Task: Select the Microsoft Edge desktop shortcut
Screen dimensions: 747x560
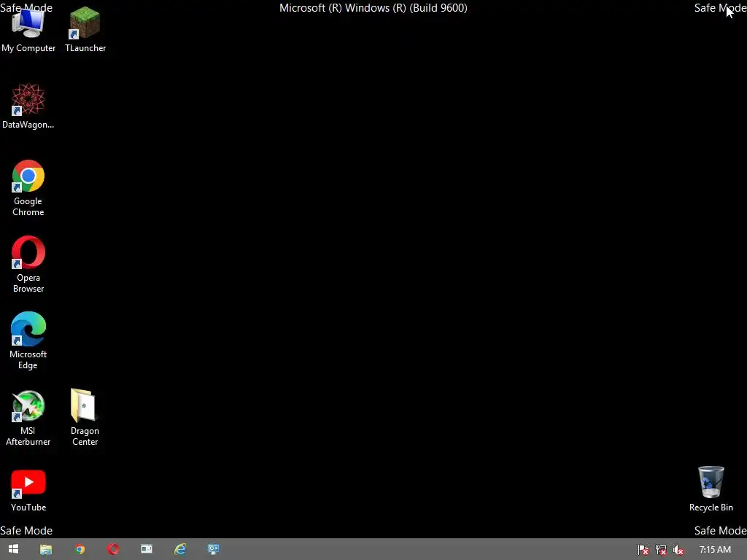Action: (x=28, y=341)
